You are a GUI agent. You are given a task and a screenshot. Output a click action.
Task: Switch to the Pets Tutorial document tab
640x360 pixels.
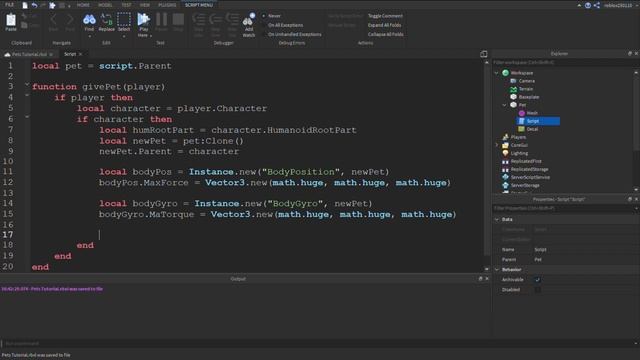(29, 54)
